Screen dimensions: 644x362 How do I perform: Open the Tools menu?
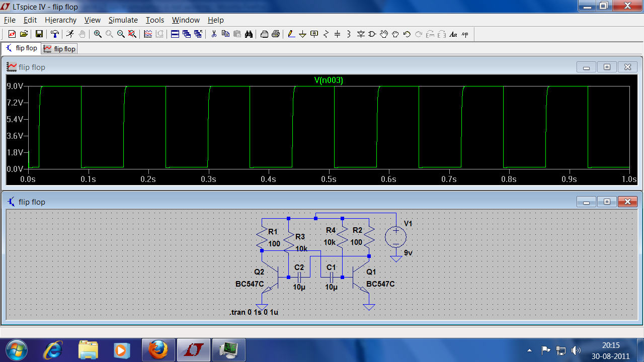click(x=155, y=20)
